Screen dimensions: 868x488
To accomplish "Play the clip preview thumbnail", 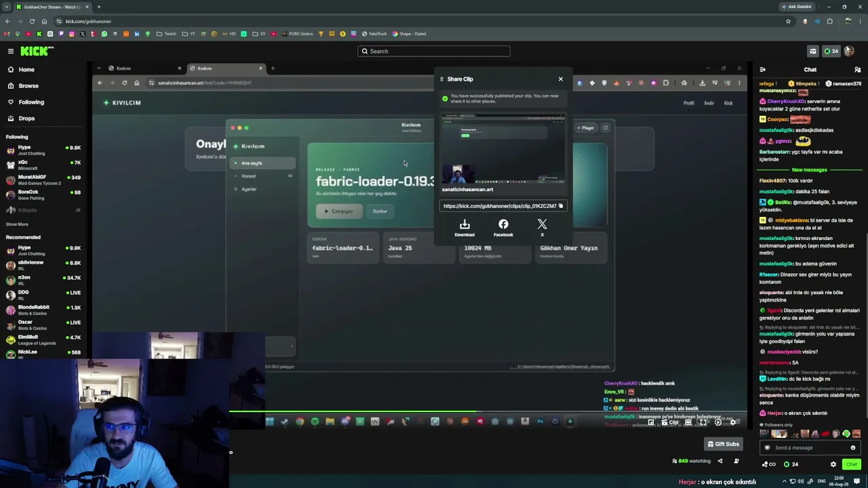I will pyautogui.click(x=502, y=150).
